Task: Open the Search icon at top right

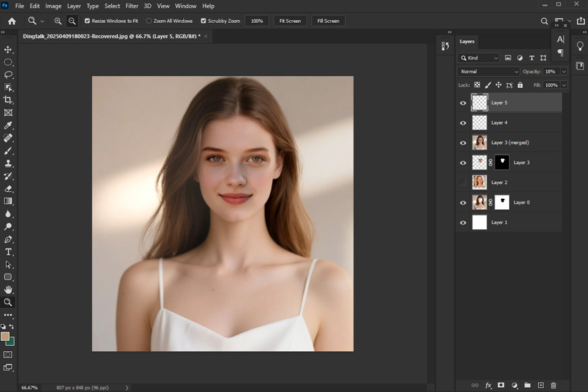Action: (x=544, y=21)
